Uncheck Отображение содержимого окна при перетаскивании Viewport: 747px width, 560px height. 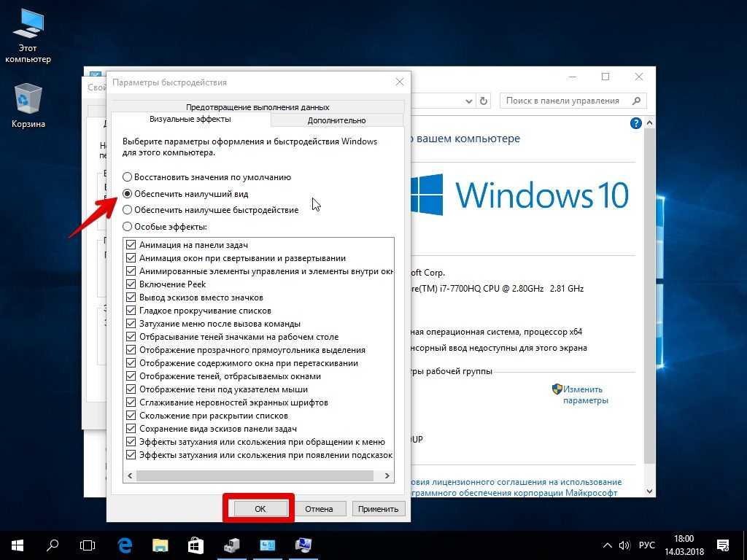131,363
